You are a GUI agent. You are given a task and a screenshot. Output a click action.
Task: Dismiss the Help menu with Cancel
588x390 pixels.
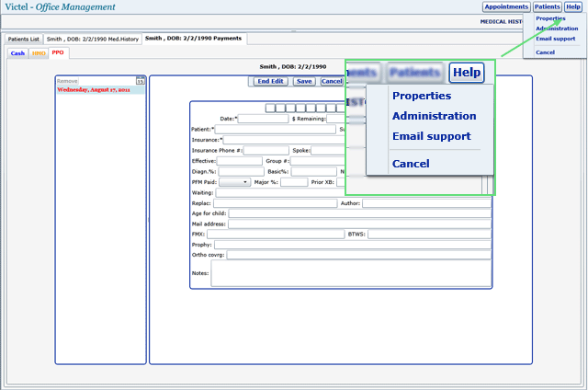[x=545, y=52]
